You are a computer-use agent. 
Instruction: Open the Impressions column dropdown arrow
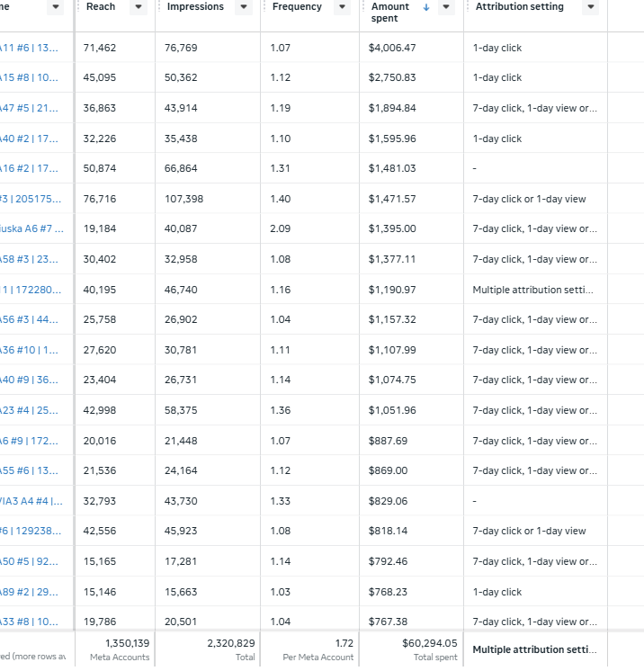244,7
